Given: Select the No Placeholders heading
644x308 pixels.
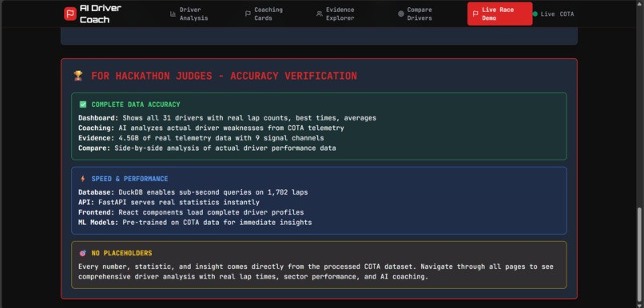Looking at the screenshot, I should [x=121, y=253].
